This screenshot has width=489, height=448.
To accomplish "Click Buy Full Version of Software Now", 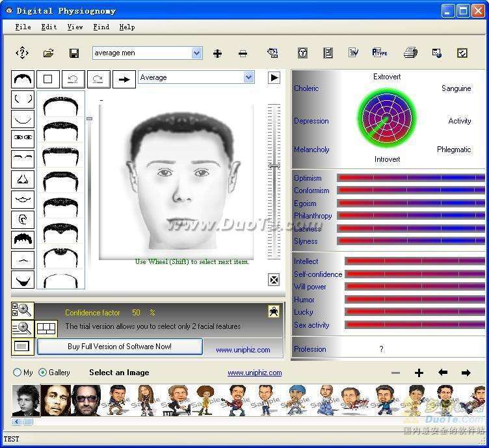I will [x=120, y=347].
